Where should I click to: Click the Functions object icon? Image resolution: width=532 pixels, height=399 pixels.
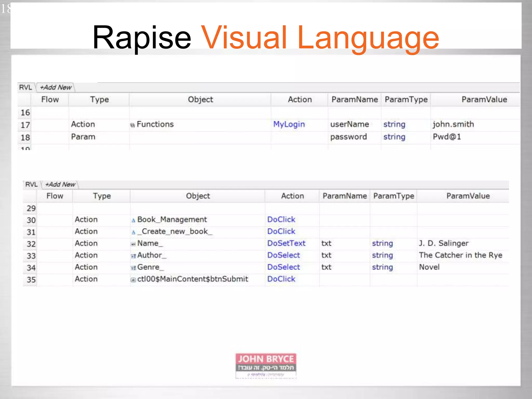pos(132,125)
